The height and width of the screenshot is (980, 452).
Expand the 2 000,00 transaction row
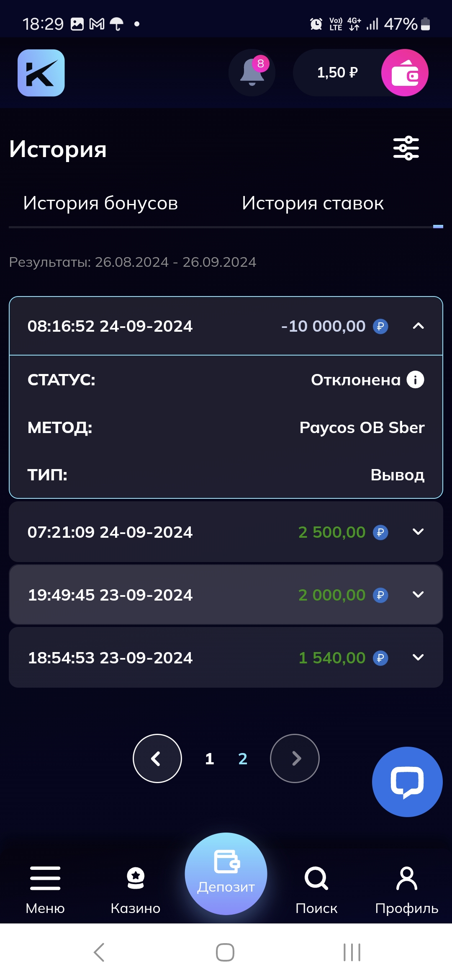pos(418,595)
